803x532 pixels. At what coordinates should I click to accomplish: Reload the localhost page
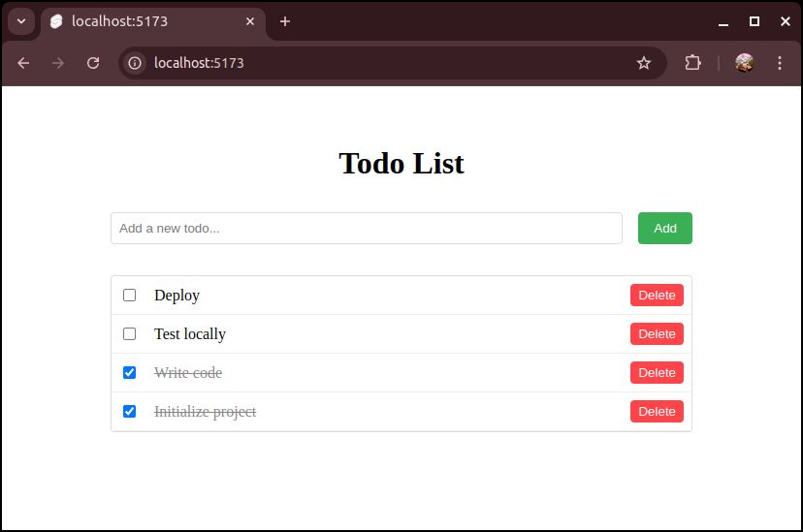click(x=93, y=63)
